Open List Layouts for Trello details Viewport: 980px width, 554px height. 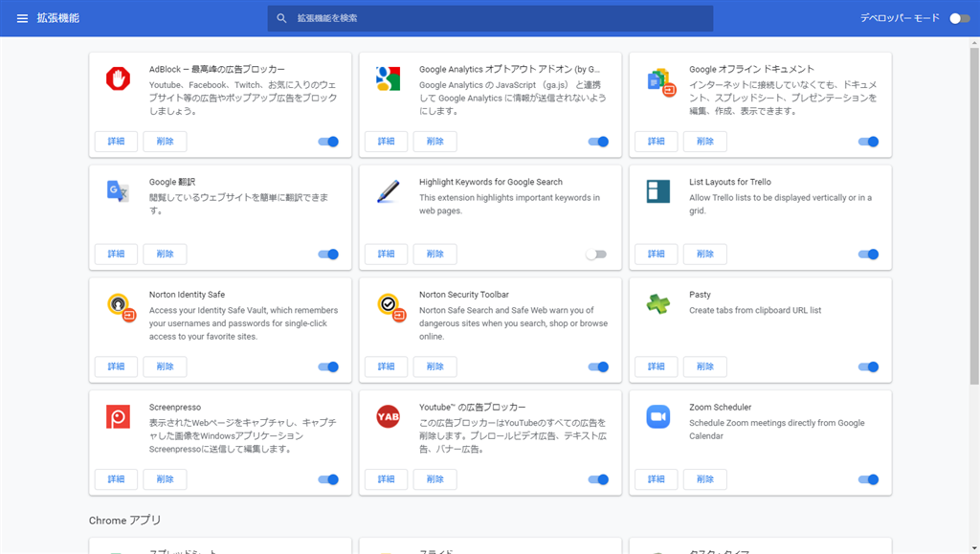(657, 255)
